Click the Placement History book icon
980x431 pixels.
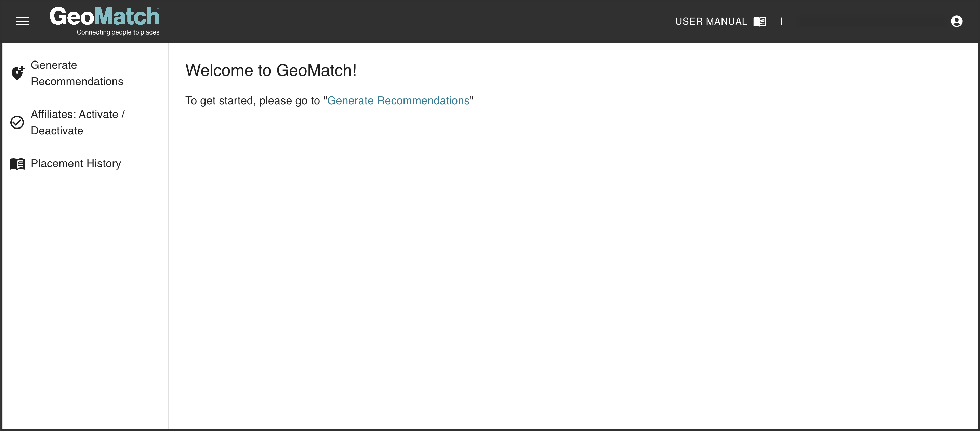[x=17, y=164]
